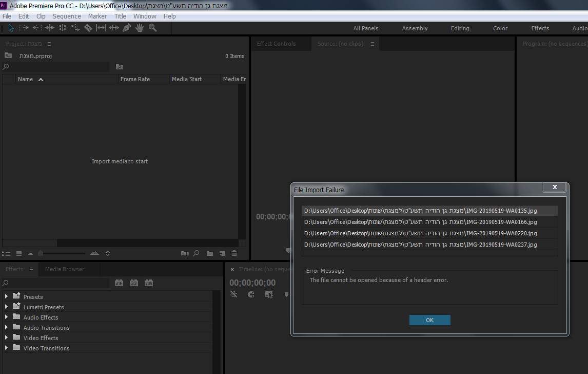Switch to the Color workspace

(500, 28)
